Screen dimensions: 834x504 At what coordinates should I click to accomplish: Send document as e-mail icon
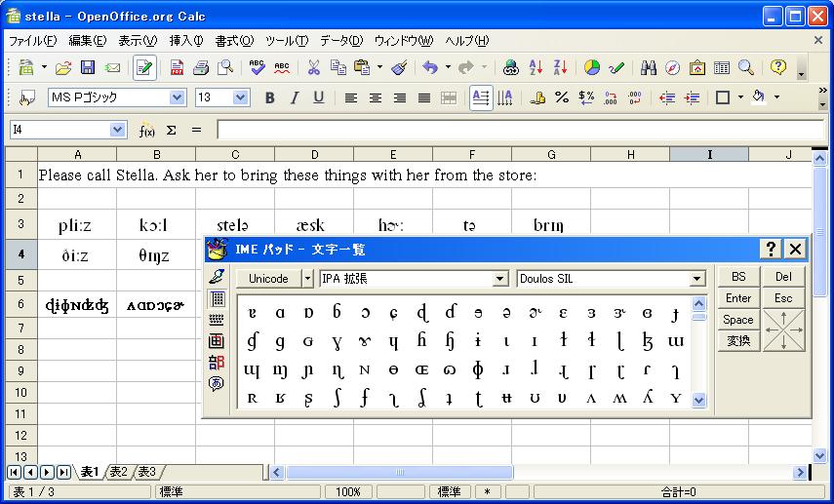tap(112, 67)
